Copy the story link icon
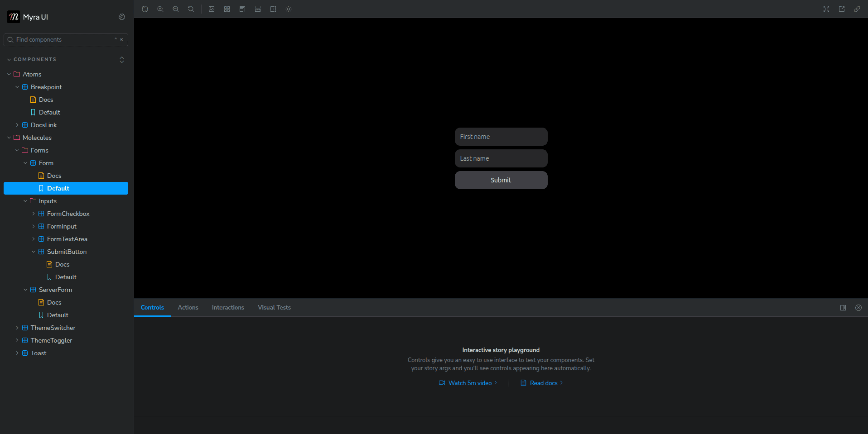 tap(857, 9)
